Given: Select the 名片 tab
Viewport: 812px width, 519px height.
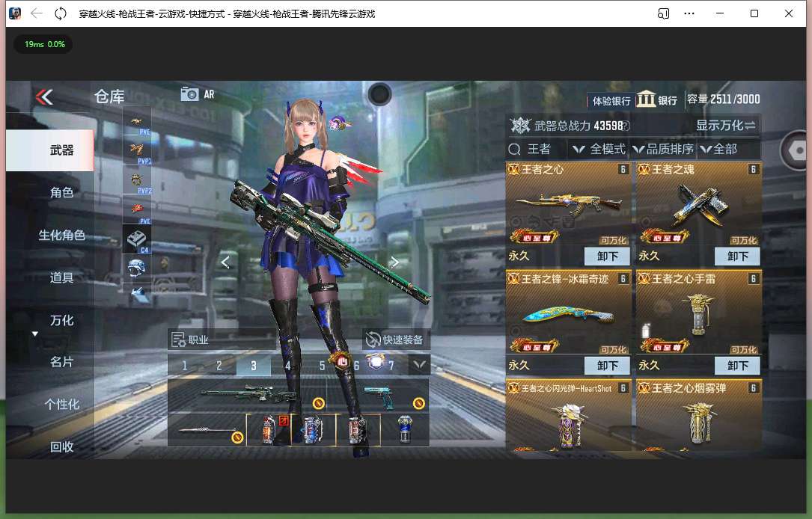Looking at the screenshot, I should point(61,362).
